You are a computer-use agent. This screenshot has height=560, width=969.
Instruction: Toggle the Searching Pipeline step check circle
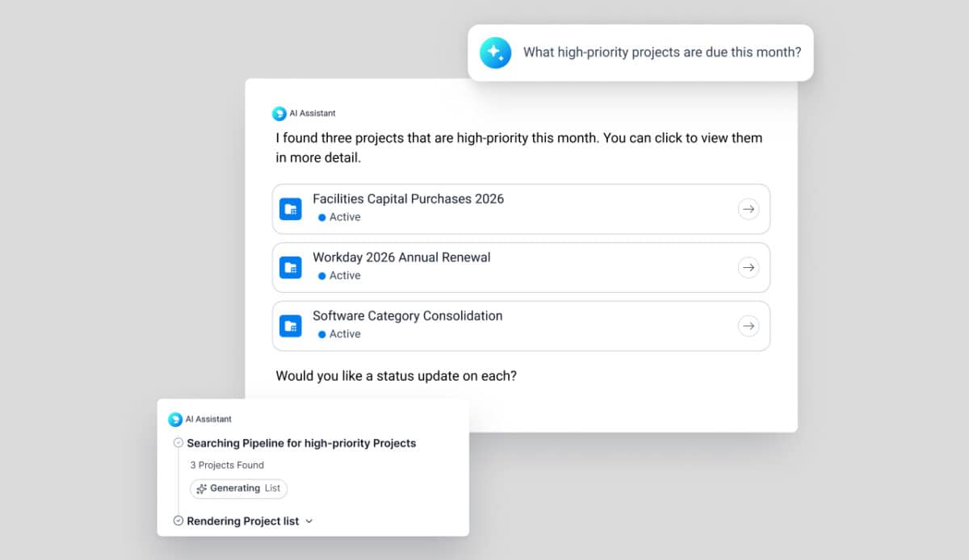point(178,443)
